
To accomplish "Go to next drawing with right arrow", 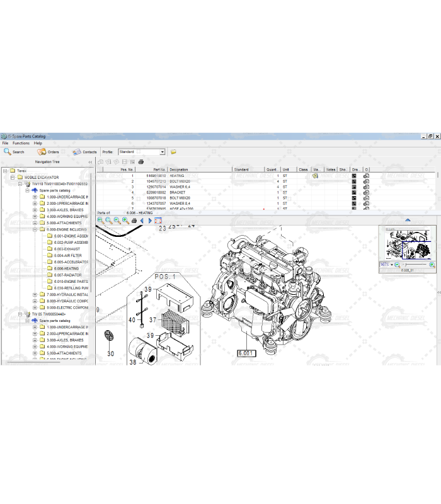I will 150,220.
